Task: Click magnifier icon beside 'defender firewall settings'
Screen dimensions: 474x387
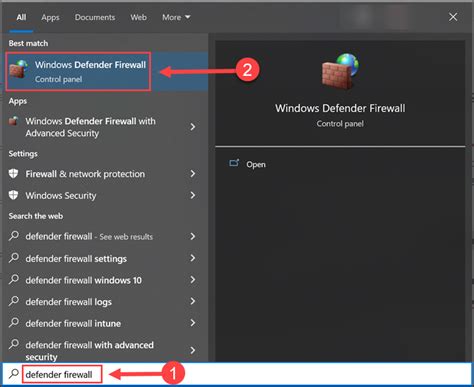Action: (14, 258)
